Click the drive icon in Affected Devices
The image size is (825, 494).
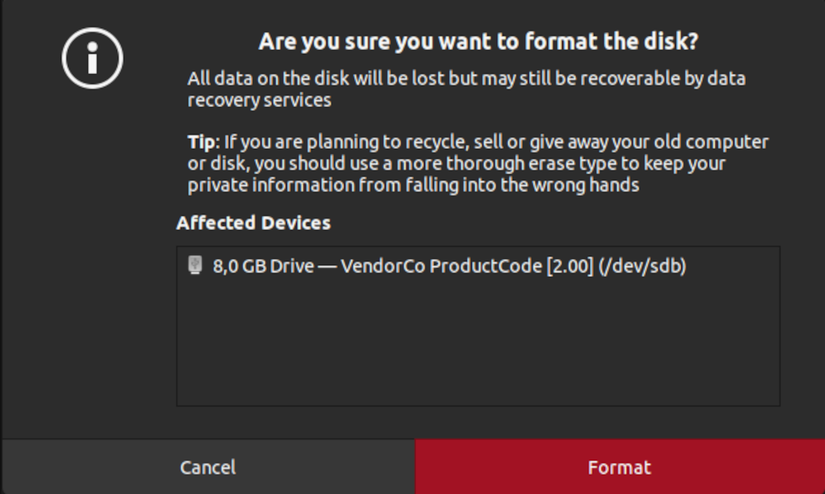tap(195, 265)
